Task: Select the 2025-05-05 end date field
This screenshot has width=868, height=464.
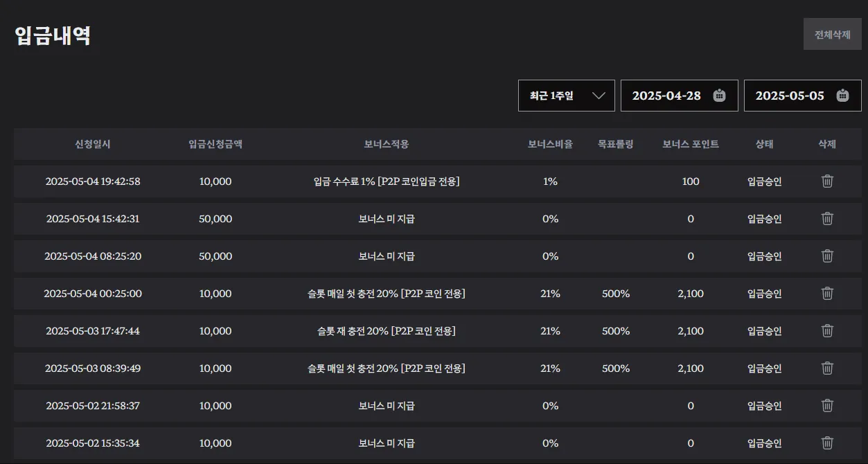Action: 803,96
